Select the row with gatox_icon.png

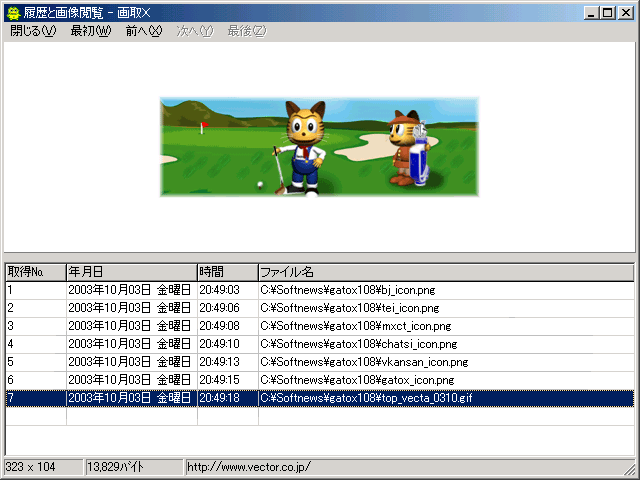(320, 380)
